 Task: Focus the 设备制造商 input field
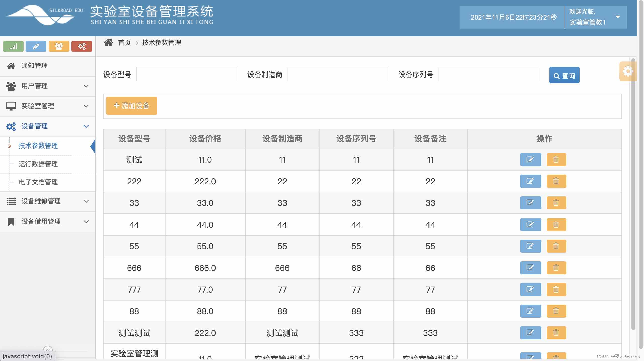[x=338, y=74]
